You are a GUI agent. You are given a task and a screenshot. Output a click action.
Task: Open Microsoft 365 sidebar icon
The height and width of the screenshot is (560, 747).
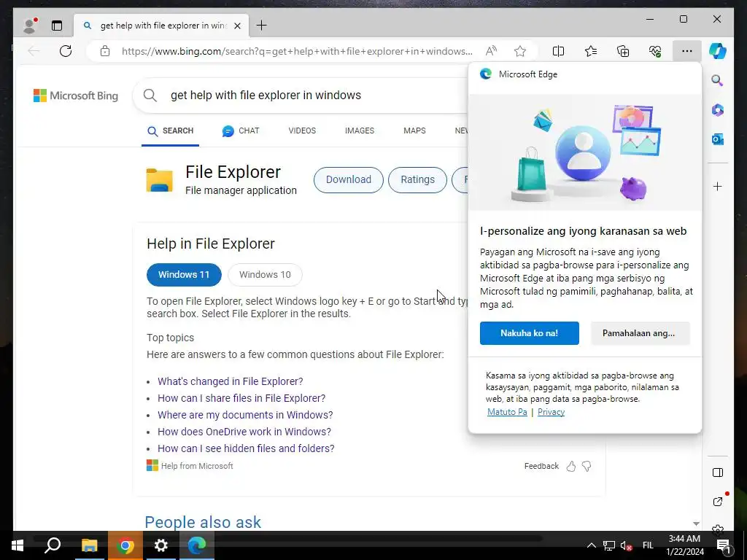718,110
